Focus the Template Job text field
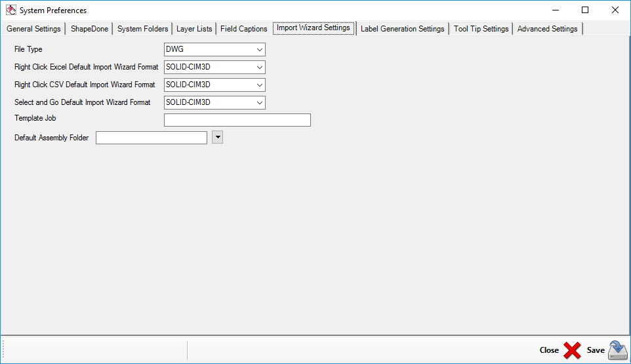The width and height of the screenshot is (631, 364). click(237, 120)
